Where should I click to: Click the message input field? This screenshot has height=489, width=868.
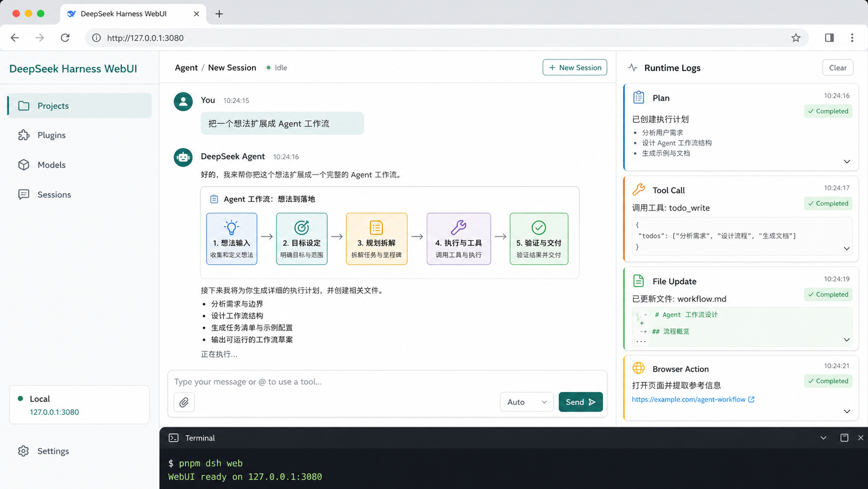(x=387, y=381)
